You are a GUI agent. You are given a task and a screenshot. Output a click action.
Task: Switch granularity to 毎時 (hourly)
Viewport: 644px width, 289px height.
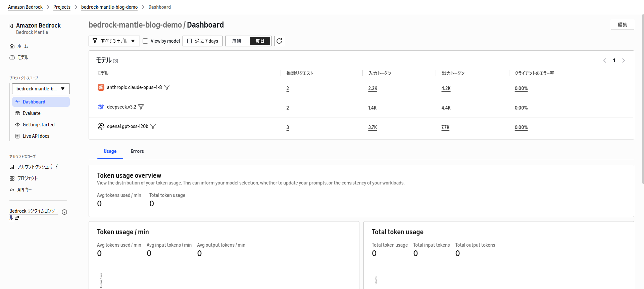tap(237, 41)
